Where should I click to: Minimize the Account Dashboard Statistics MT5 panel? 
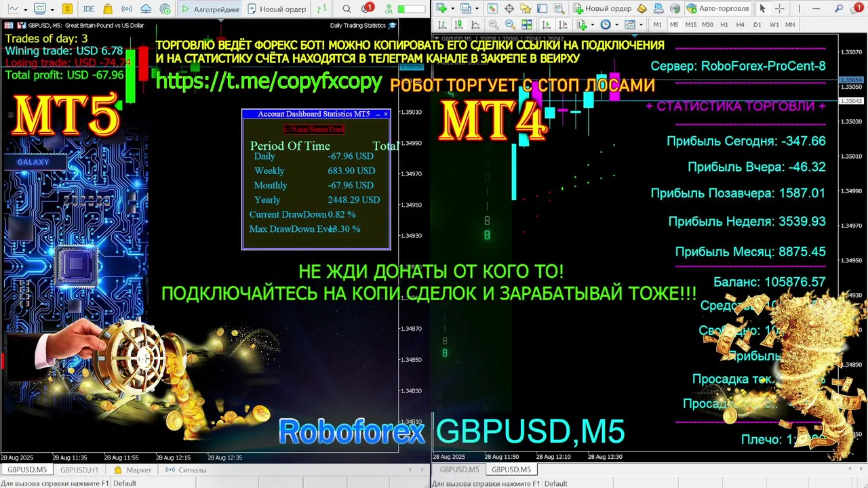tap(378, 115)
